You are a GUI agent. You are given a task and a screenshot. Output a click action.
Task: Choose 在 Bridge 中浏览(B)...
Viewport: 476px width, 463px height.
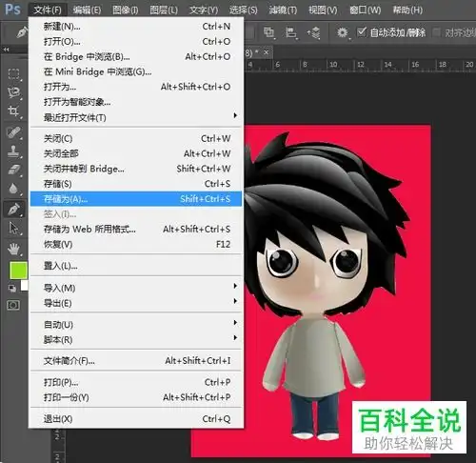pos(136,56)
